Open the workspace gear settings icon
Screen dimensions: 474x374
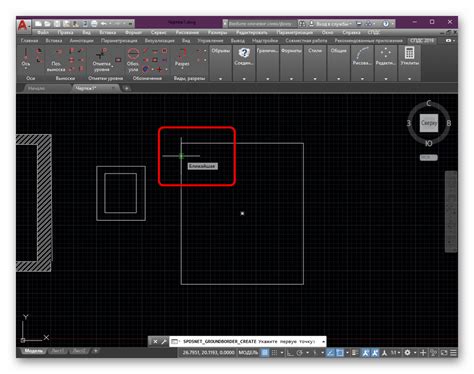407,352
